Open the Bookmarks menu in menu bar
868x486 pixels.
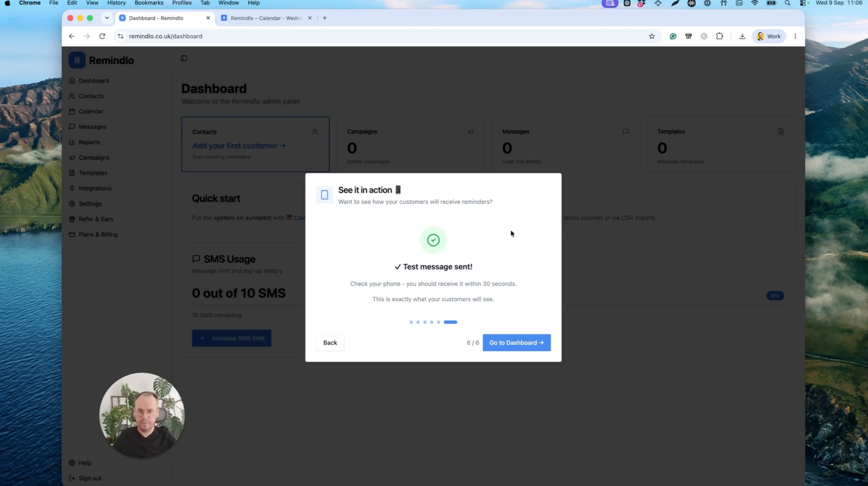pos(149,3)
